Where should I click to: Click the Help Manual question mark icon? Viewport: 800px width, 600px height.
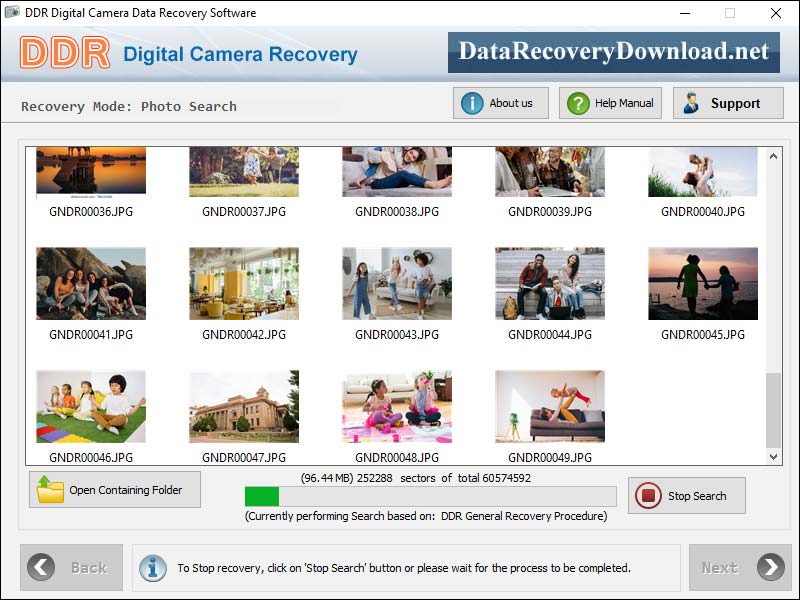click(578, 102)
